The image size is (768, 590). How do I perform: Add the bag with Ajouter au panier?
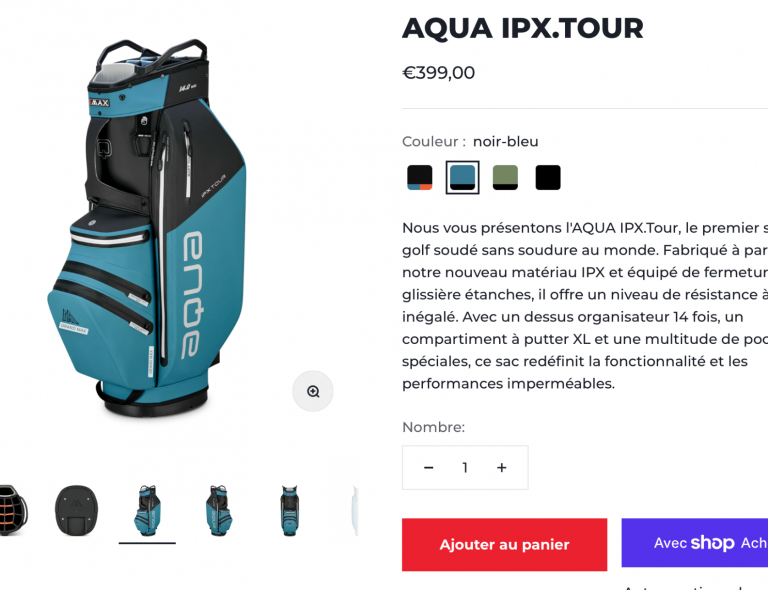point(504,544)
